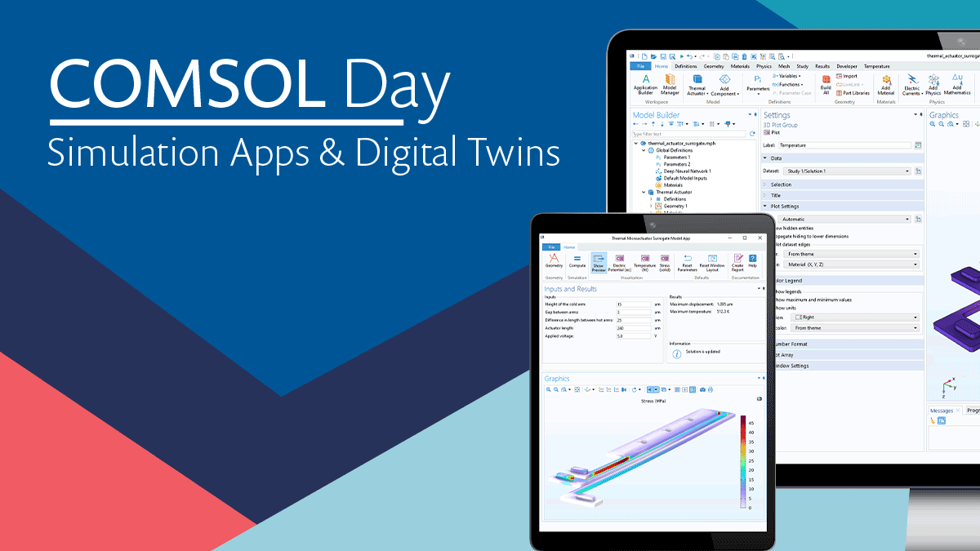Open the Parameters ribbon button

coord(758,85)
